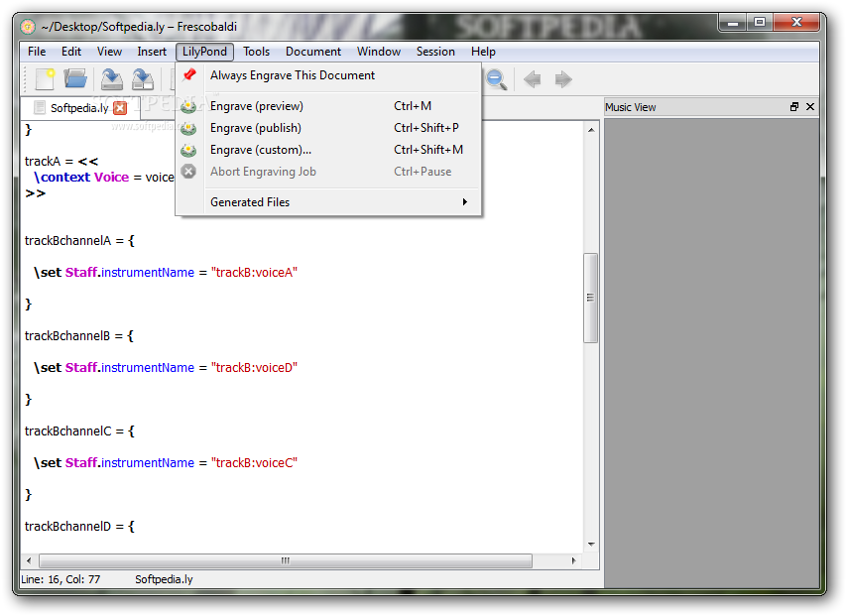The height and width of the screenshot is (616, 847).
Task: Click the Save As toolbar icon
Action: click(x=143, y=79)
